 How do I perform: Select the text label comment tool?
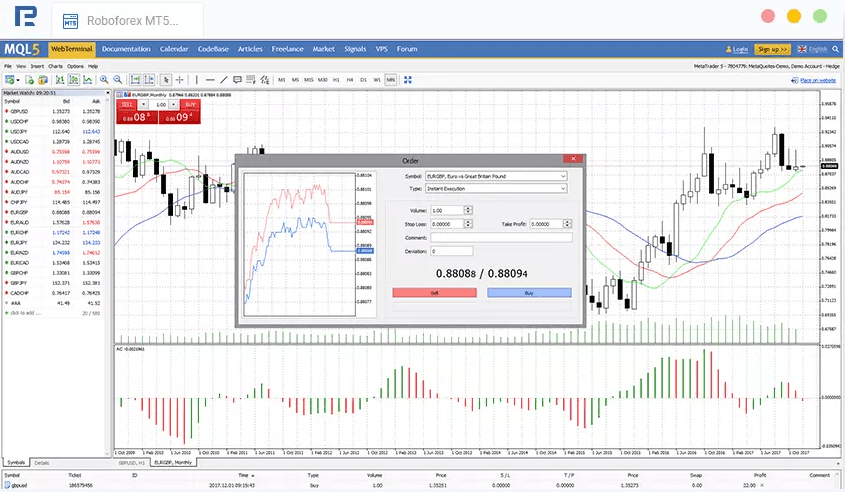(237, 80)
